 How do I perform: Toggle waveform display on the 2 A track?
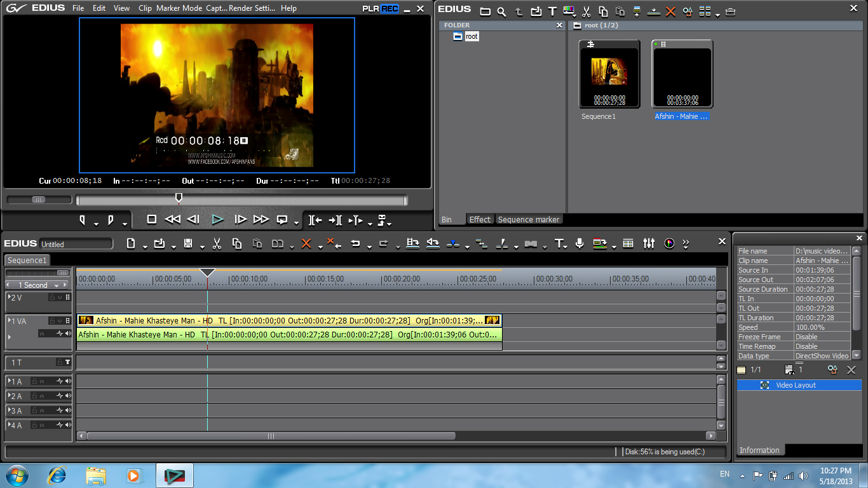pos(60,396)
